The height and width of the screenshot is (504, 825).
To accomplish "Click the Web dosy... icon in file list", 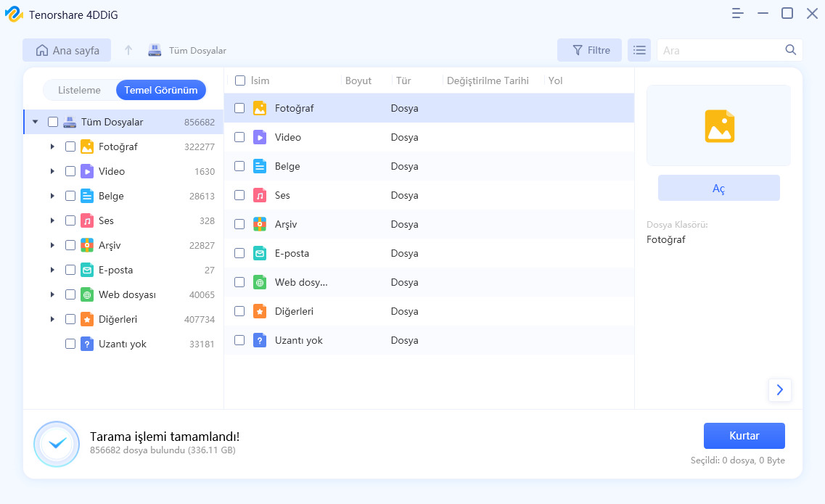I will (260, 283).
